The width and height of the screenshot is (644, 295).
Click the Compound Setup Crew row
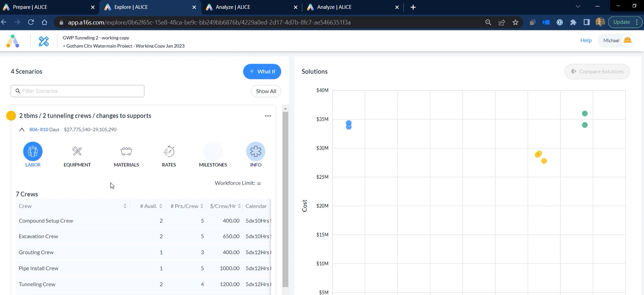pos(143,221)
